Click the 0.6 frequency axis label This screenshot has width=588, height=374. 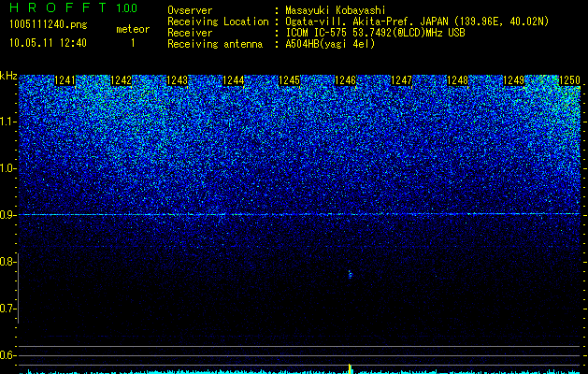point(7,355)
